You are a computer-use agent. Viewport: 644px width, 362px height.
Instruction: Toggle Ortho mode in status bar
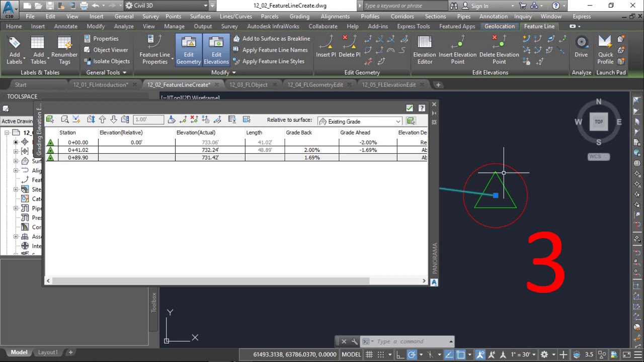(400, 354)
